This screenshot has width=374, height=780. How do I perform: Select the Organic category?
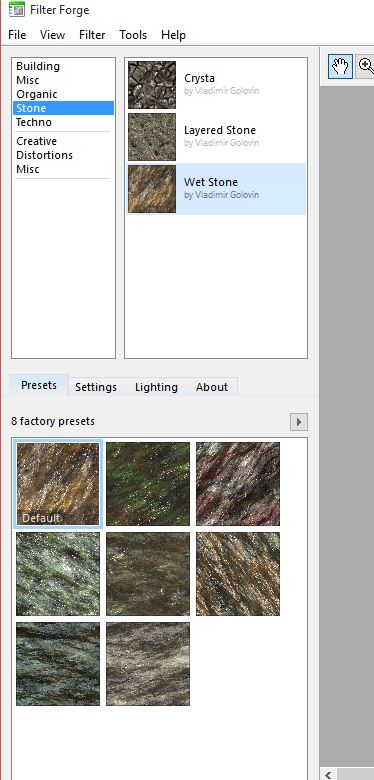63,94
